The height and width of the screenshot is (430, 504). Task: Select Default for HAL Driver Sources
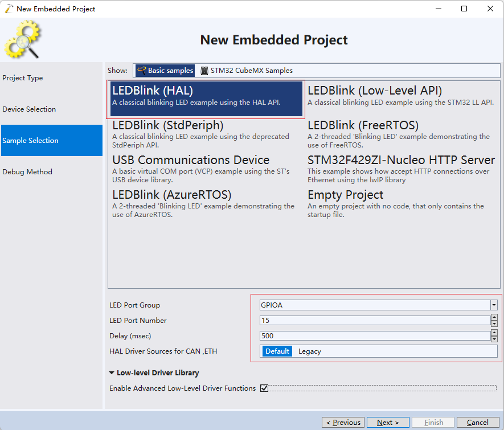[277, 351]
